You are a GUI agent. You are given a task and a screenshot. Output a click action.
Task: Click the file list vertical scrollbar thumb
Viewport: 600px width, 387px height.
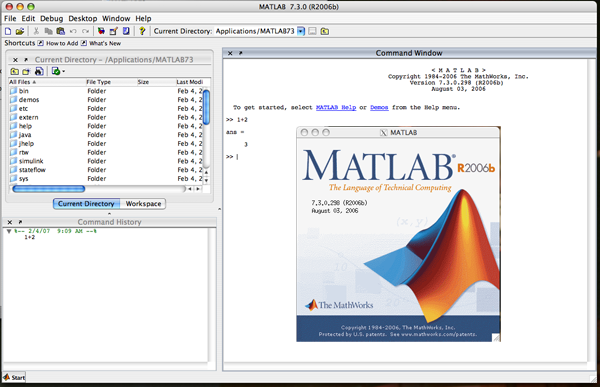tap(206, 107)
